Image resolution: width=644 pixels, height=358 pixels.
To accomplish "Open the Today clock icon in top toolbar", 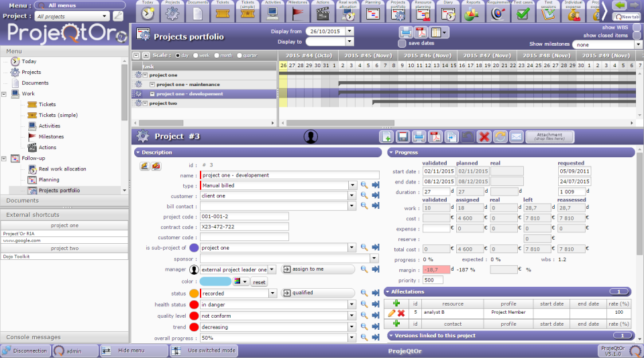I will [148, 13].
